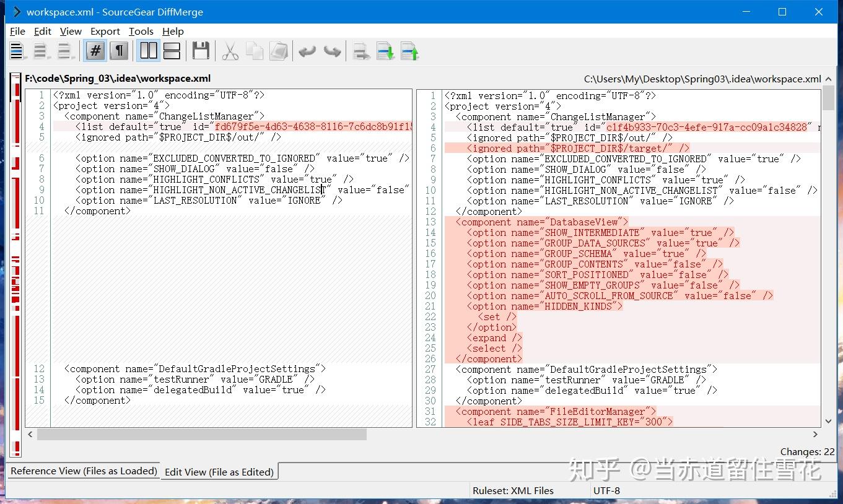The height and width of the screenshot is (504, 843).
Task: Select Show Differences Only toolbar icon
Action: point(41,51)
